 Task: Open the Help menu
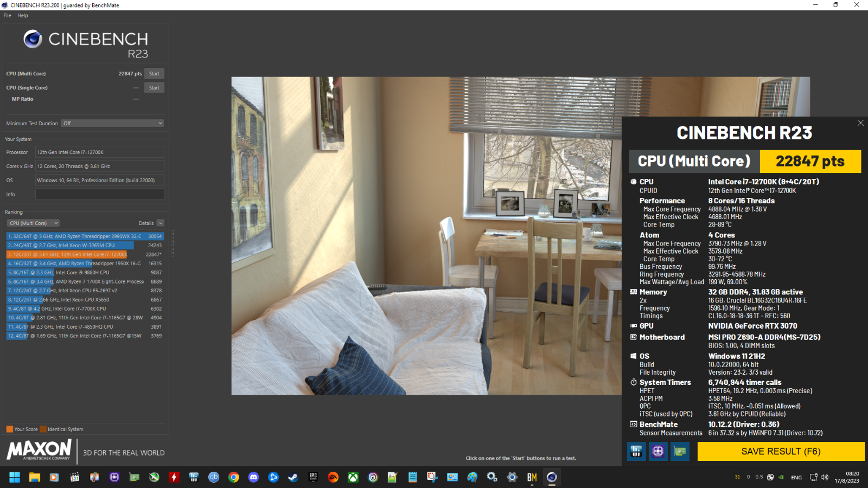tap(23, 15)
